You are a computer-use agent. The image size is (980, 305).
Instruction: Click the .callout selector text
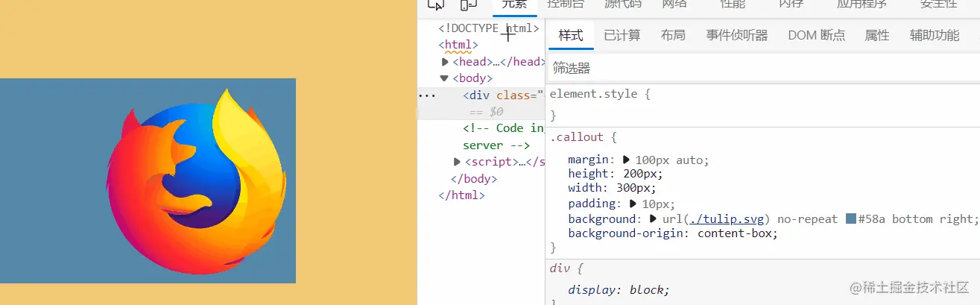click(x=577, y=137)
